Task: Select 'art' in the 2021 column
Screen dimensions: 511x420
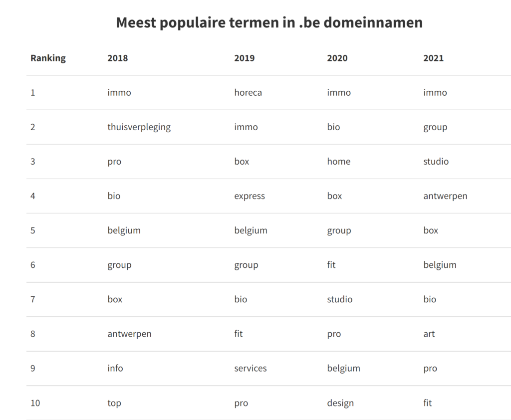Action: pyautogui.click(x=429, y=334)
